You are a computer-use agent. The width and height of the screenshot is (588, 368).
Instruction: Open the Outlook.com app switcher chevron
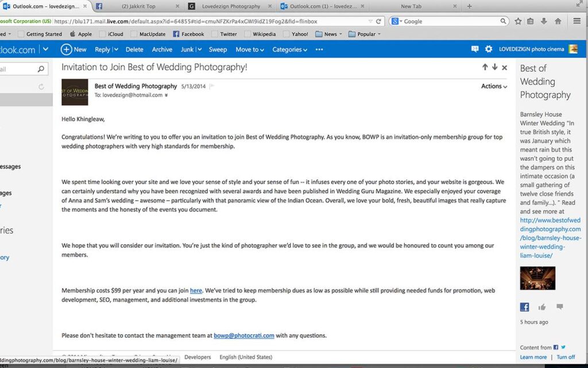[45, 49]
